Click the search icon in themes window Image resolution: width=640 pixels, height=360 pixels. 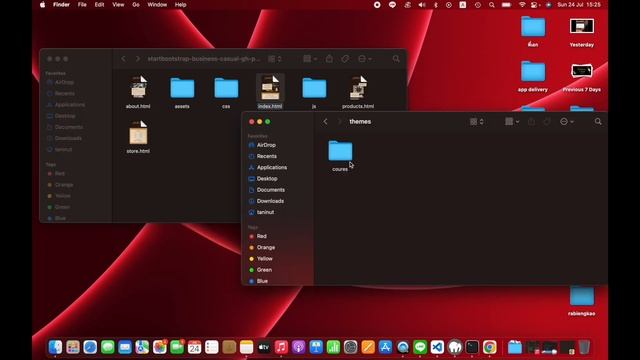tap(598, 122)
